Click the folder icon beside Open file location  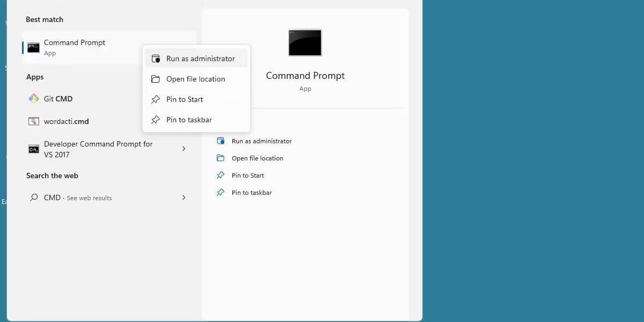click(156, 78)
